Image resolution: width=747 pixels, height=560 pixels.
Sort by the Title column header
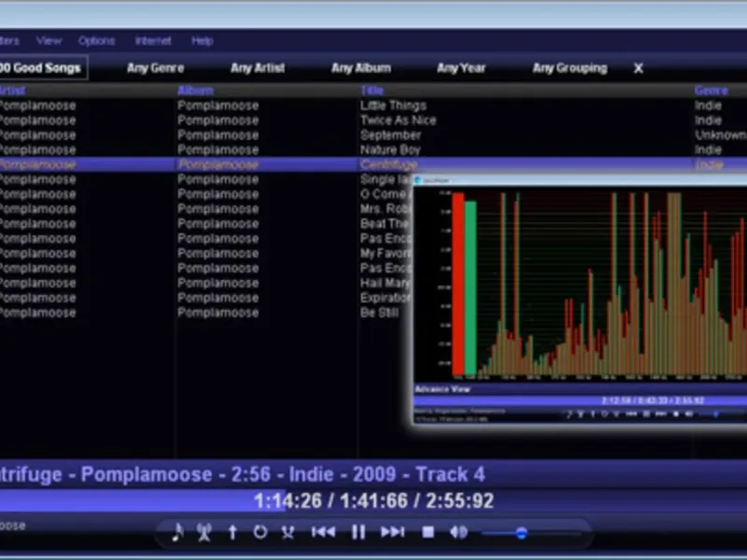pos(372,91)
